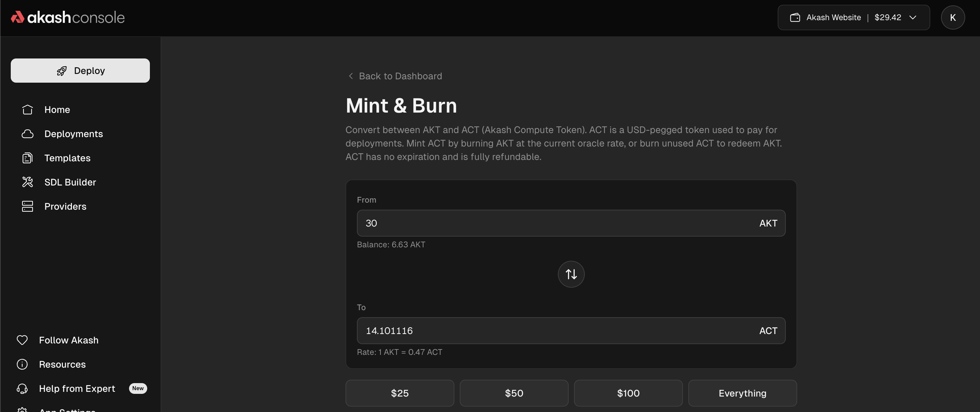This screenshot has width=980, height=412.
Task: Click the 'To' field label
Action: 361,307
